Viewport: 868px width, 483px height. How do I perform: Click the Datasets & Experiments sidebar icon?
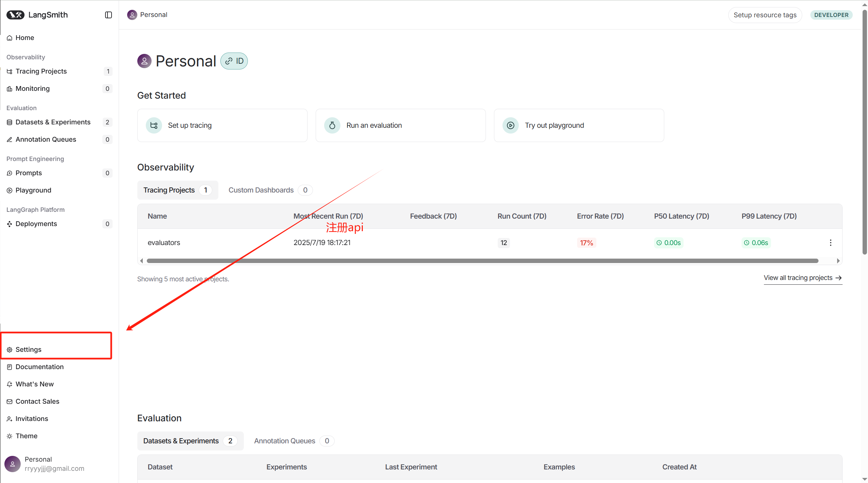click(9, 122)
